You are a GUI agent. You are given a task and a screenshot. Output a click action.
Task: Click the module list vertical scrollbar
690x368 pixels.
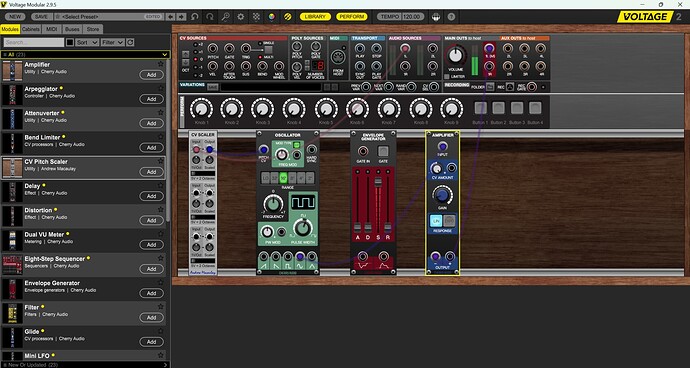168,141
